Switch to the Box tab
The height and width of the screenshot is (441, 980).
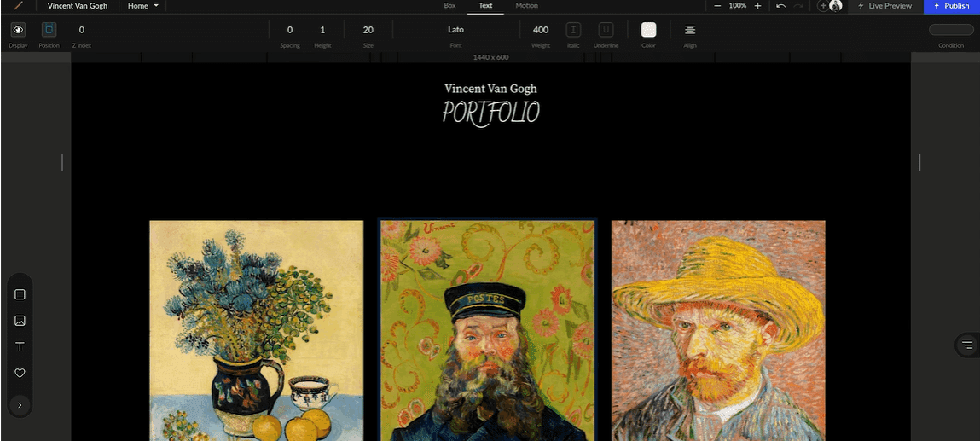pos(450,6)
